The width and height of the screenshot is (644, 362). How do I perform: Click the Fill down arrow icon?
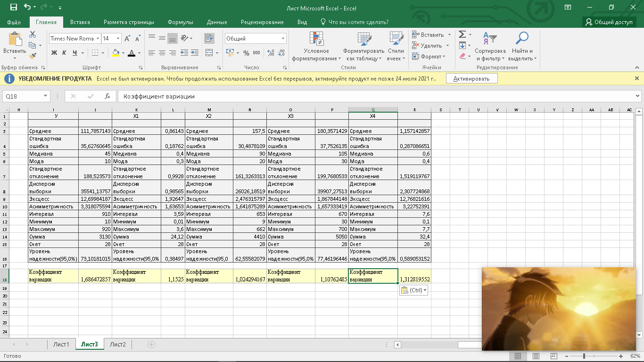[x=462, y=45]
